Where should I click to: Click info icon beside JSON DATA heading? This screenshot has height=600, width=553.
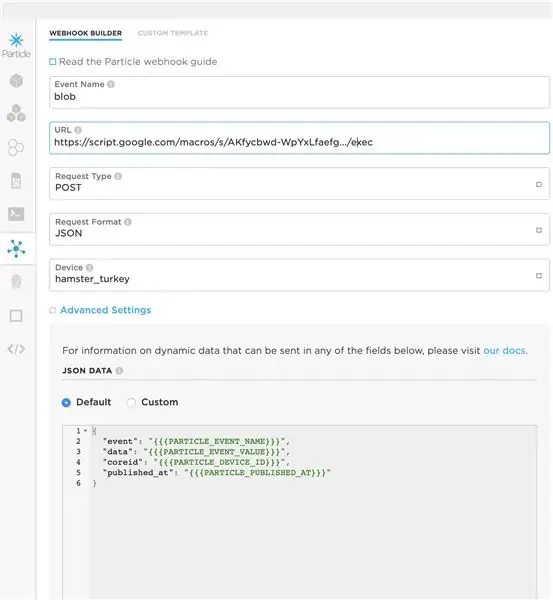pos(119,371)
